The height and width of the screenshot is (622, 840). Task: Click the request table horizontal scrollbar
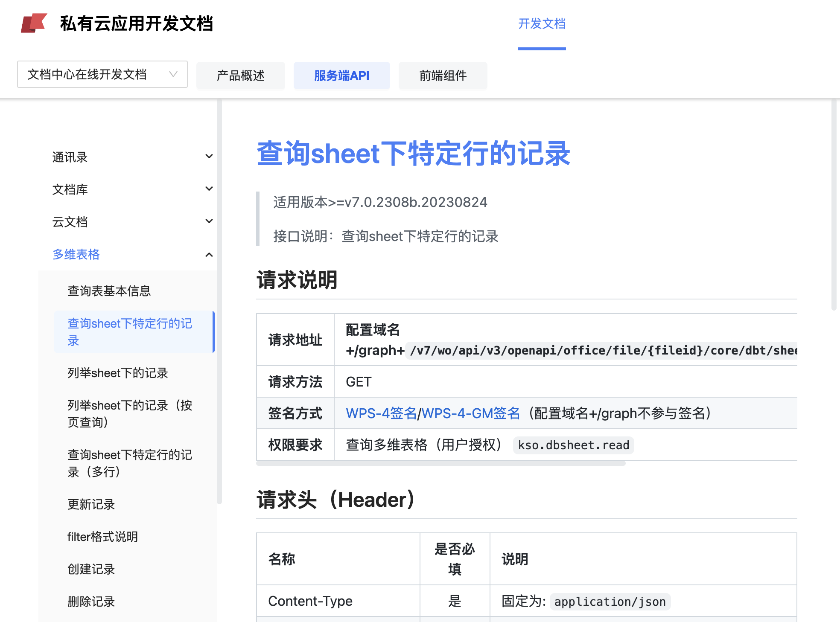click(440, 463)
